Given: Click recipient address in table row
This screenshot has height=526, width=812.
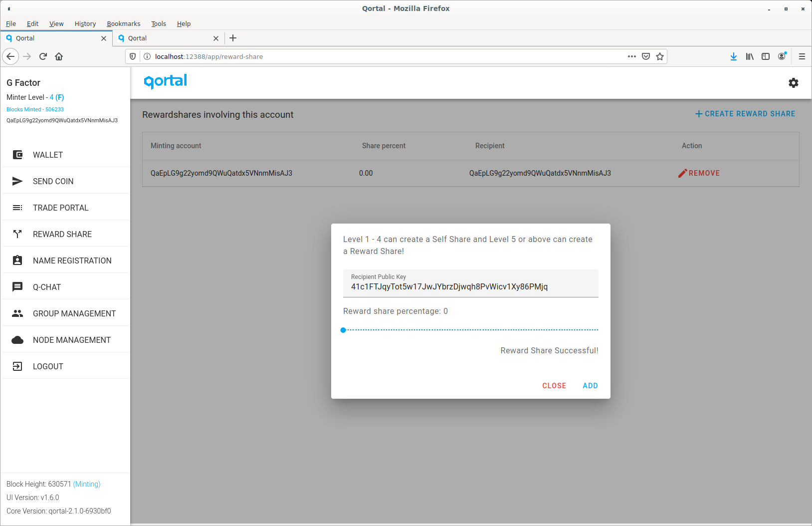Looking at the screenshot, I should coord(540,173).
